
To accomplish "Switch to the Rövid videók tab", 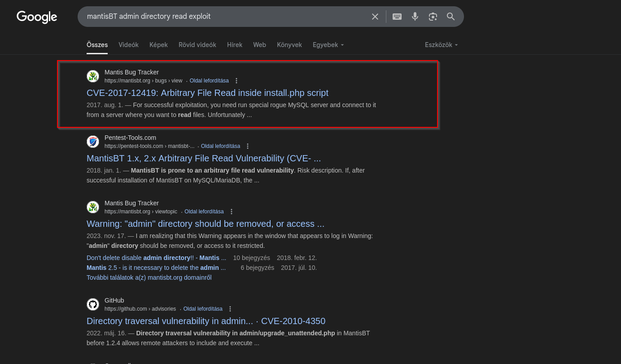I will click(197, 45).
